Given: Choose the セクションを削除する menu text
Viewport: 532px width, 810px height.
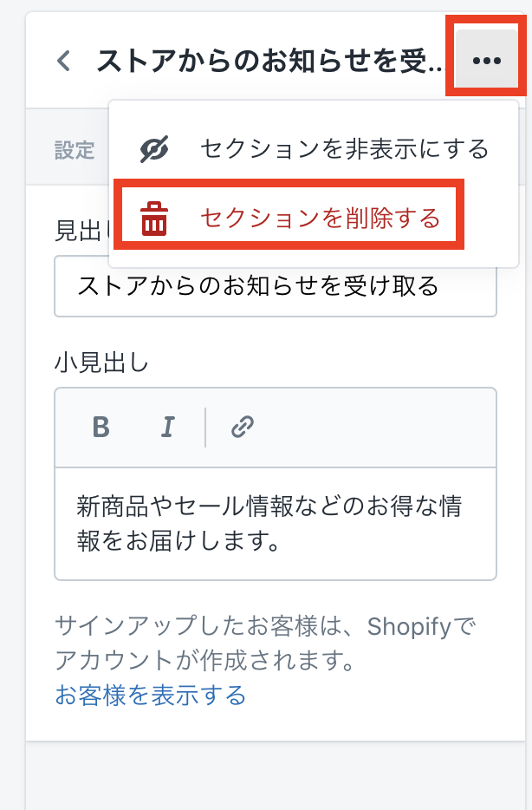Looking at the screenshot, I should [x=320, y=219].
